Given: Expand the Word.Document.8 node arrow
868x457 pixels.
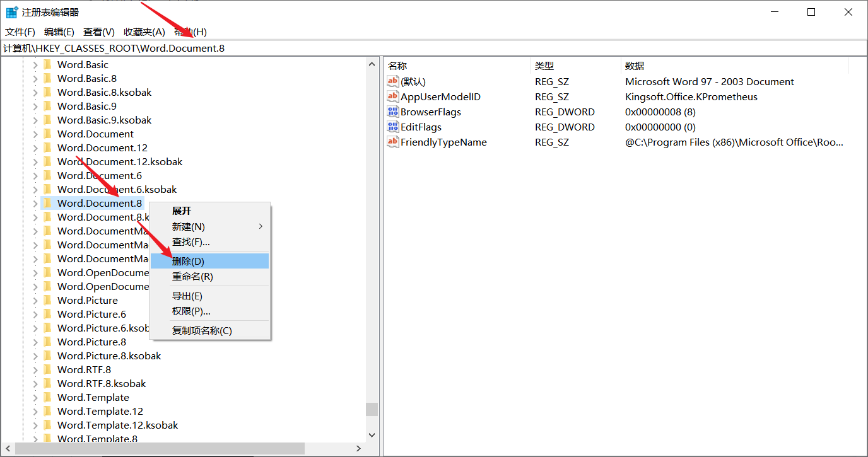Looking at the screenshot, I should (35, 203).
